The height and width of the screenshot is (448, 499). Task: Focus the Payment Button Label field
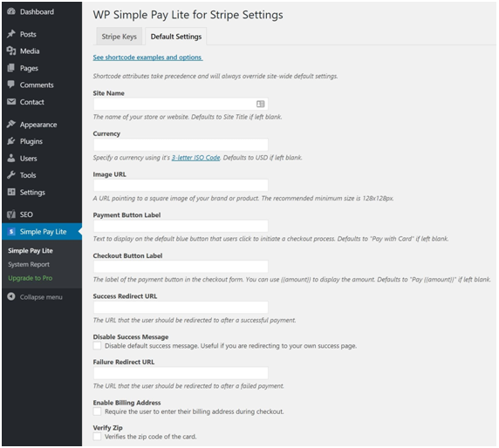(x=181, y=226)
